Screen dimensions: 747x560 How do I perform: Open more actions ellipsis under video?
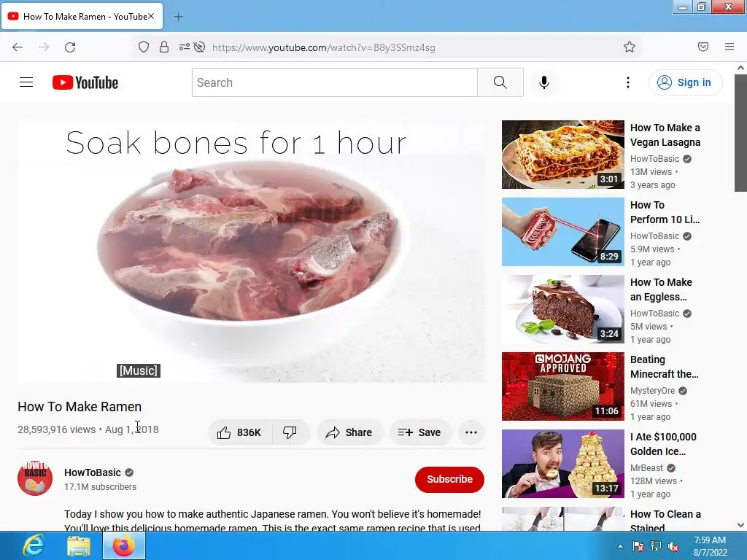click(471, 432)
